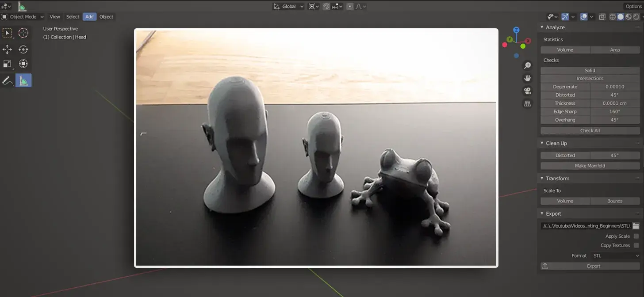This screenshot has height=297, width=644.
Task: Enable the Apply Scale checkbox
Action: point(636,236)
